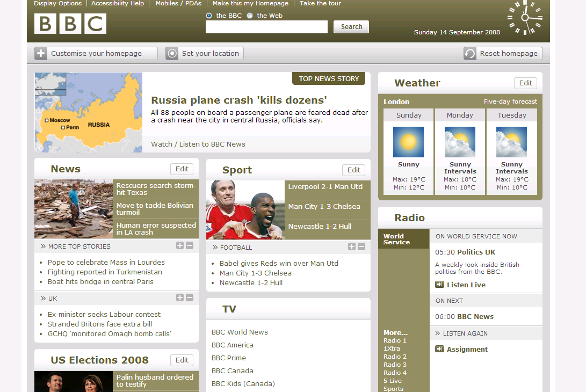Click the Listen Live link
This screenshot has height=392, width=586.
(x=466, y=285)
